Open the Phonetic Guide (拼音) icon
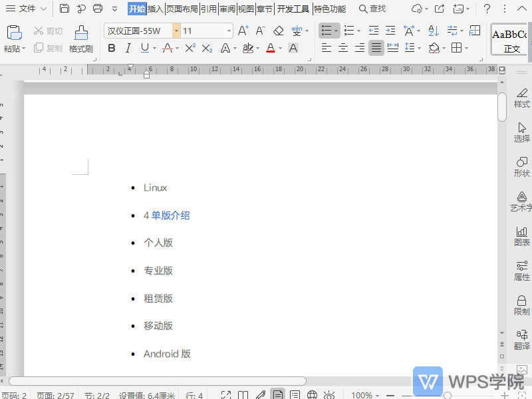 (297, 31)
